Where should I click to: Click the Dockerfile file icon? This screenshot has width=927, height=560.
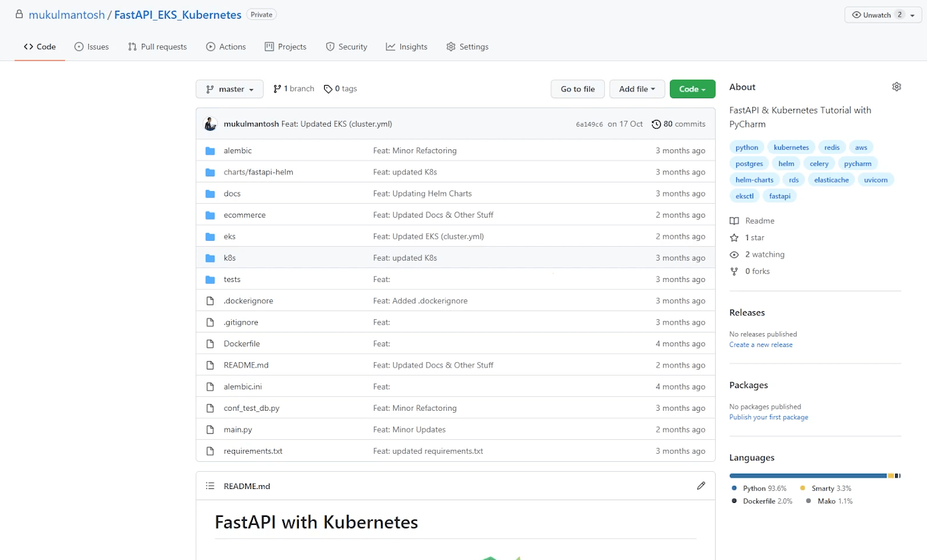(210, 344)
